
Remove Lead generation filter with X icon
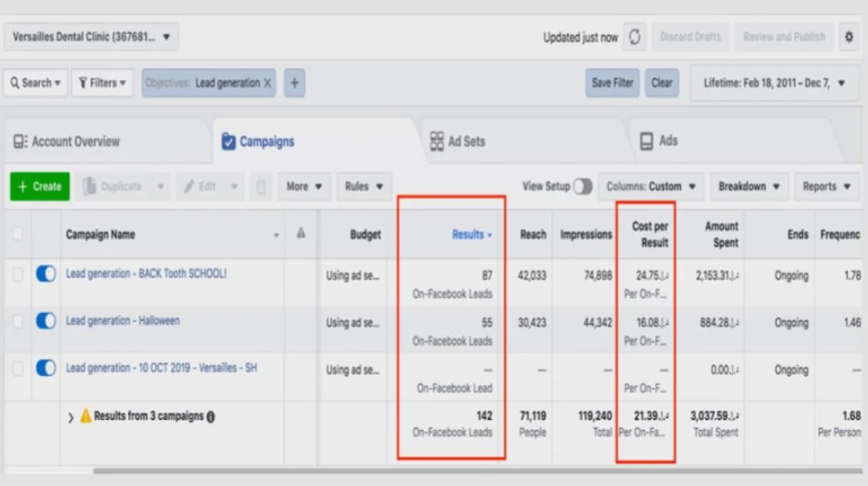[267, 83]
